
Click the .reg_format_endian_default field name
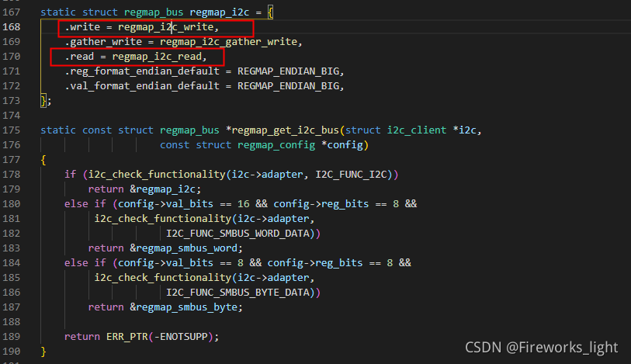click(x=142, y=71)
